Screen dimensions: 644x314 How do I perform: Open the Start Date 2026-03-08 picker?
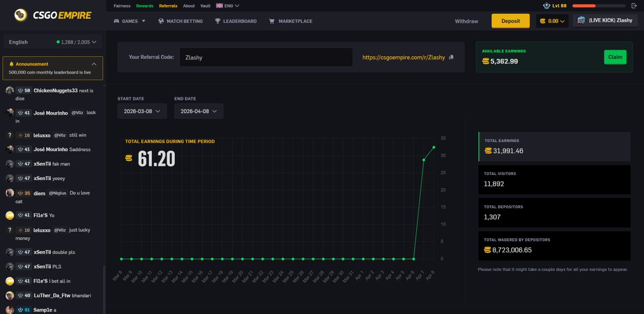click(x=142, y=111)
